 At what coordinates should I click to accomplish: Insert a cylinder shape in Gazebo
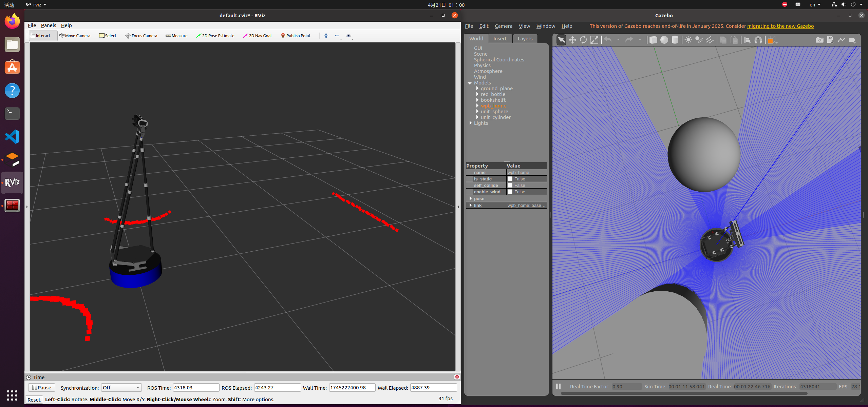pos(675,40)
